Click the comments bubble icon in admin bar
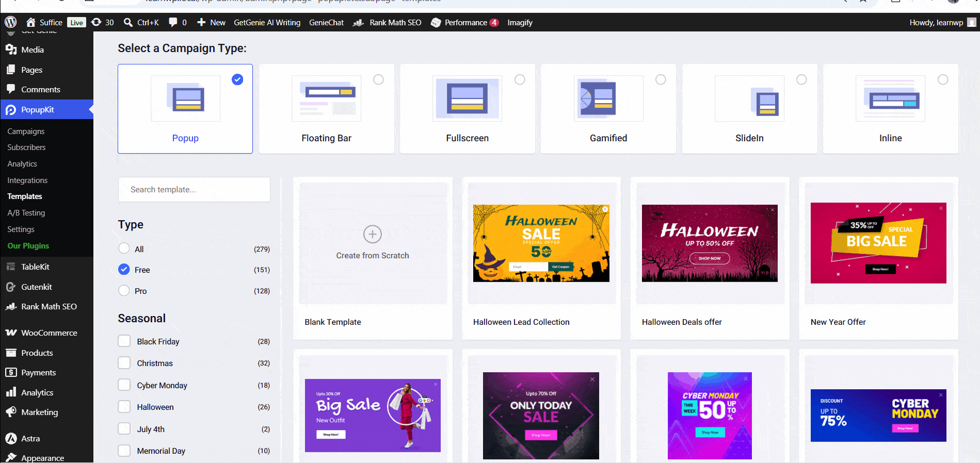This screenshot has height=463, width=980. pyautogui.click(x=173, y=22)
